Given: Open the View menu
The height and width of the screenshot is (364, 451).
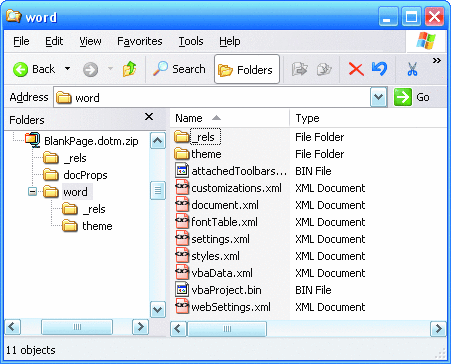Looking at the screenshot, I should 90,41.
